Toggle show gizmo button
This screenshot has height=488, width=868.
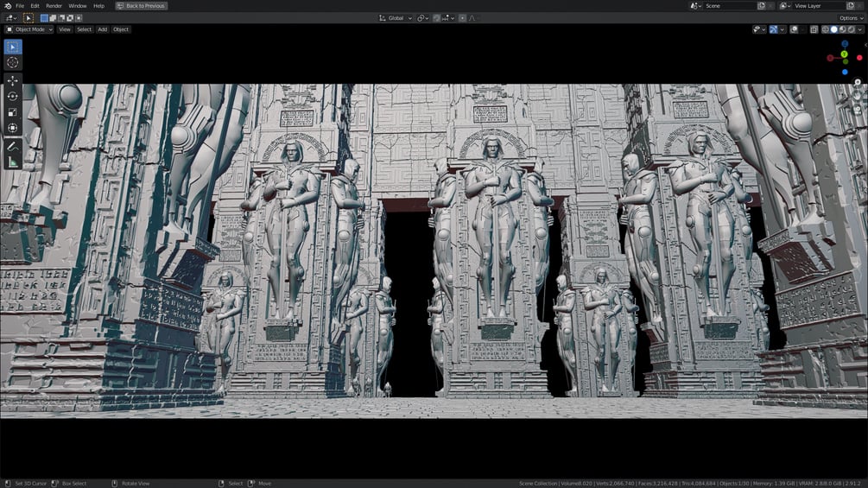pyautogui.click(x=773, y=29)
